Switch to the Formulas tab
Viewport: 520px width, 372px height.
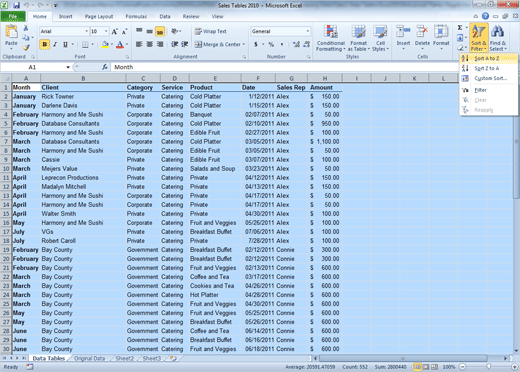coord(136,16)
